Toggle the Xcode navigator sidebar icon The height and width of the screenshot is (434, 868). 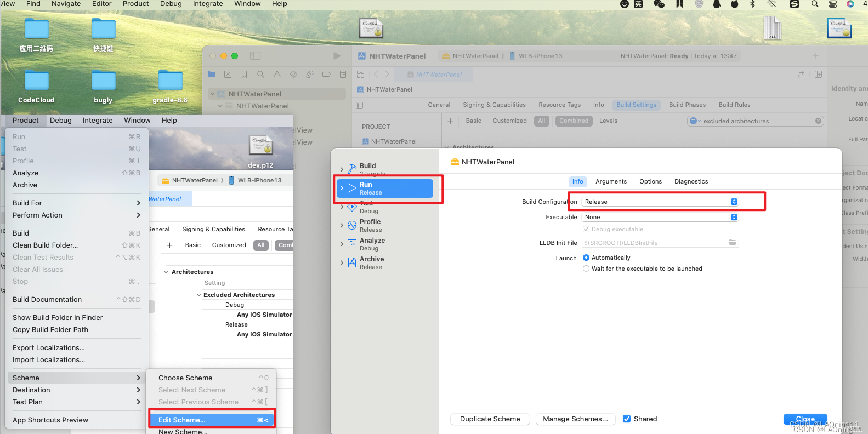255,56
